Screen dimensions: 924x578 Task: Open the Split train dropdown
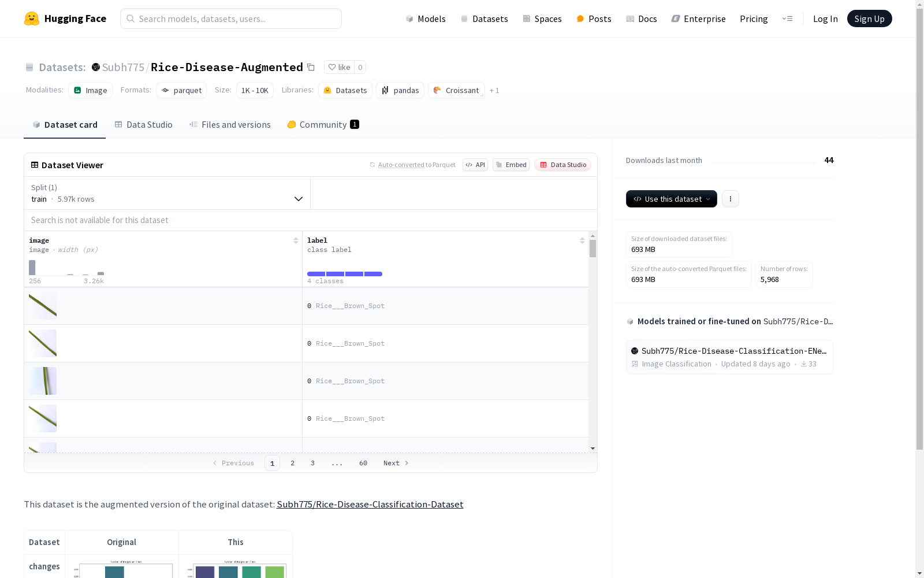[167, 193]
